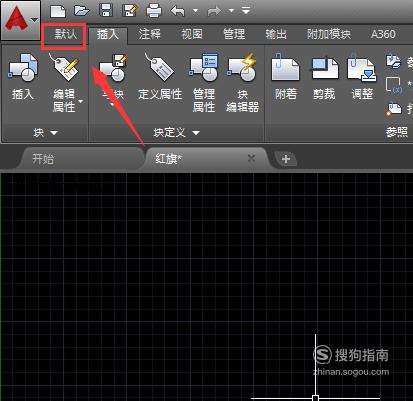Open the AutoCAD application menu button

pyautogui.click(x=21, y=20)
